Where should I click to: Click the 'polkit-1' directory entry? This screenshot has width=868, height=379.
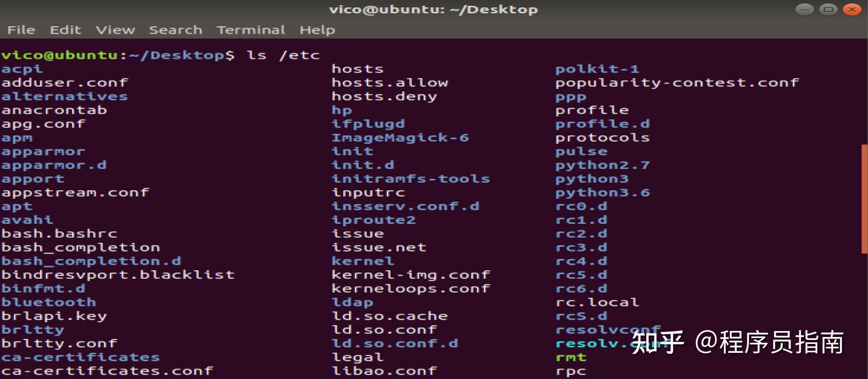[x=597, y=69]
